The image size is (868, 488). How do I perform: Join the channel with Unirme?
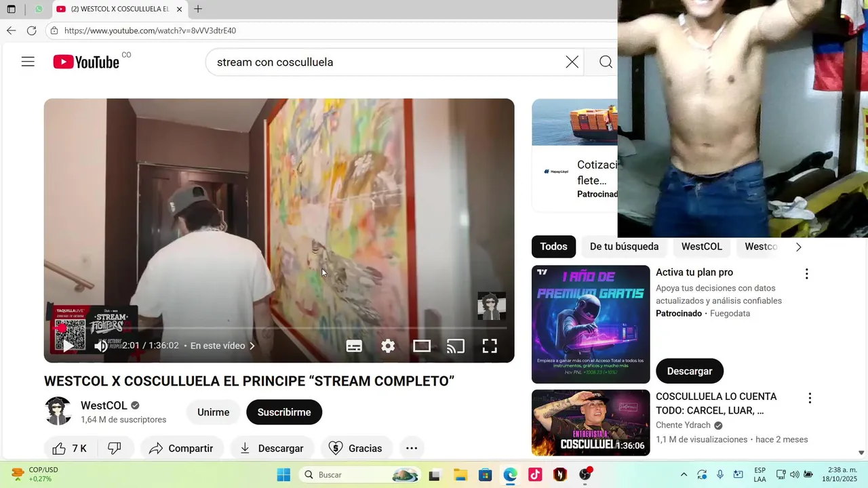coord(213,412)
